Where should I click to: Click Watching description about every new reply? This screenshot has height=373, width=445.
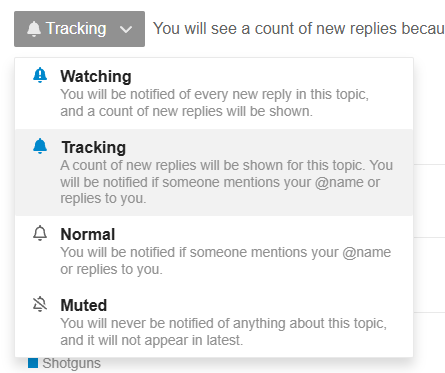tap(214, 103)
